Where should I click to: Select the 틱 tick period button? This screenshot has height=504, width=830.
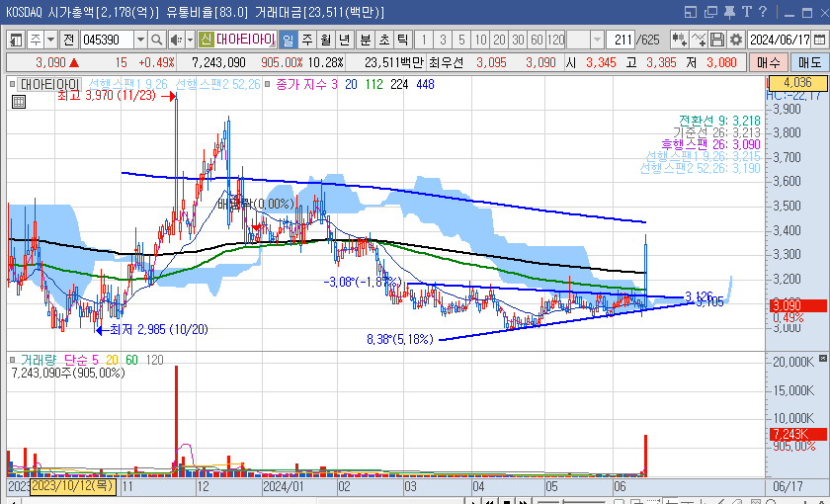[403, 40]
